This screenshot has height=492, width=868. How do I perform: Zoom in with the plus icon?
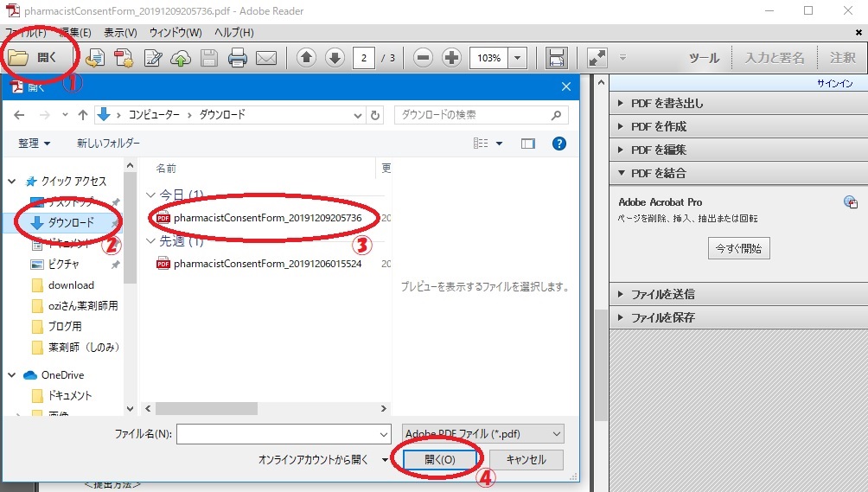[x=451, y=58]
